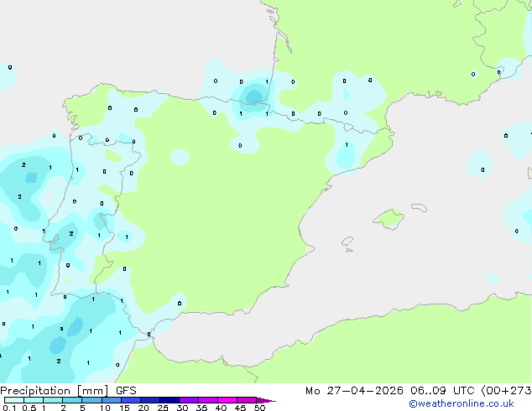This screenshot has height=411, width=532.
Task: Click the 'Precipitation [mm]' title text
Action: (x=54, y=391)
